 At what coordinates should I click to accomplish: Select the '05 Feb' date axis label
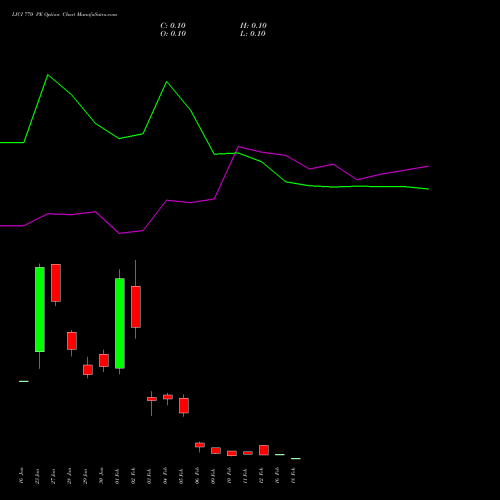tap(181, 476)
